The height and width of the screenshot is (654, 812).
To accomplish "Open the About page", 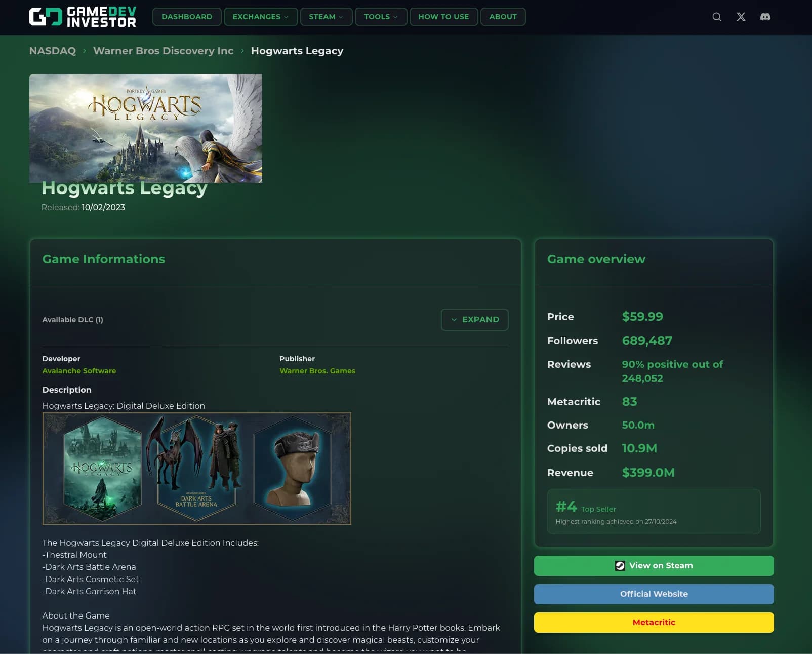I will pyautogui.click(x=503, y=16).
